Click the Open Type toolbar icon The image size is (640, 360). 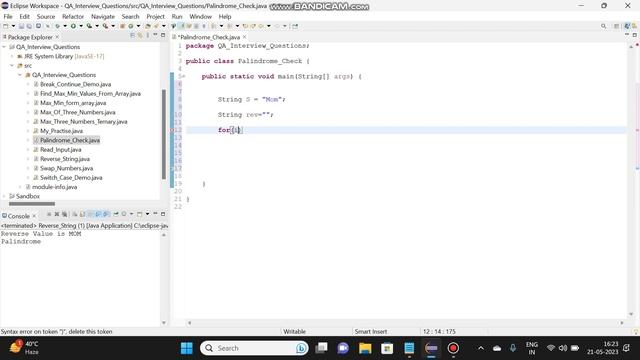147,26
